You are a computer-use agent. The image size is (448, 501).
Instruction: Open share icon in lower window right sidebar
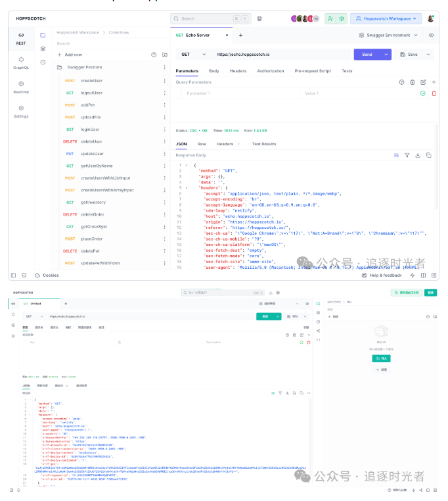(x=318, y=331)
